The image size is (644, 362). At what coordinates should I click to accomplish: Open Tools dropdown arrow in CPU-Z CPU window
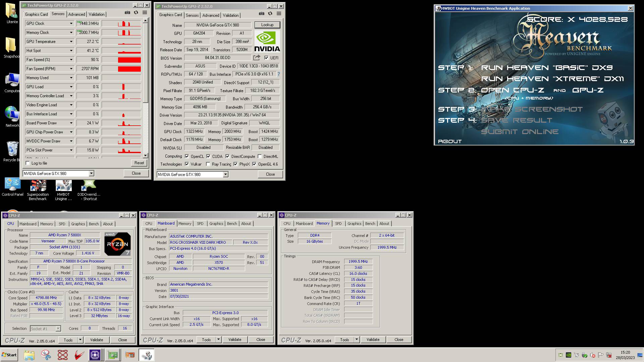[80, 340]
